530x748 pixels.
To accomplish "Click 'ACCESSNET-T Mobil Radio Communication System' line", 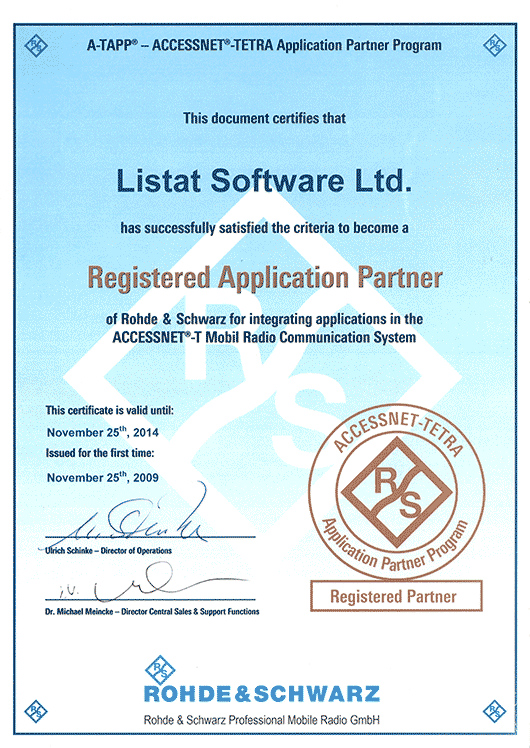I will pos(264,337).
